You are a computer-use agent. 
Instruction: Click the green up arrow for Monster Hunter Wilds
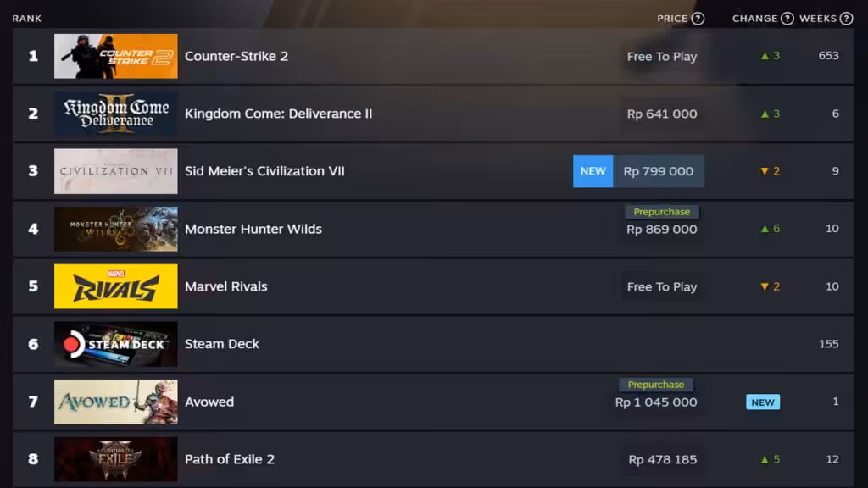765,229
